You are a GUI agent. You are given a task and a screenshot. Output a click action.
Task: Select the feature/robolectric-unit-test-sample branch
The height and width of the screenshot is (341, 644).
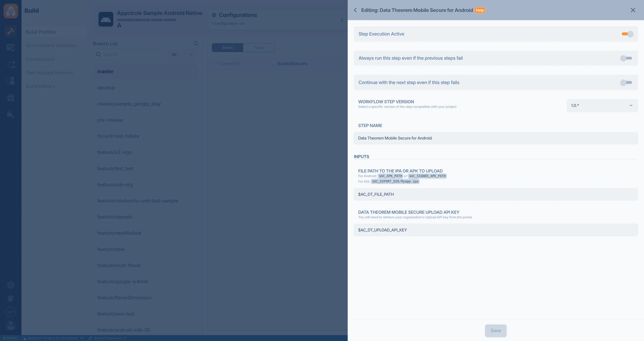click(x=138, y=201)
